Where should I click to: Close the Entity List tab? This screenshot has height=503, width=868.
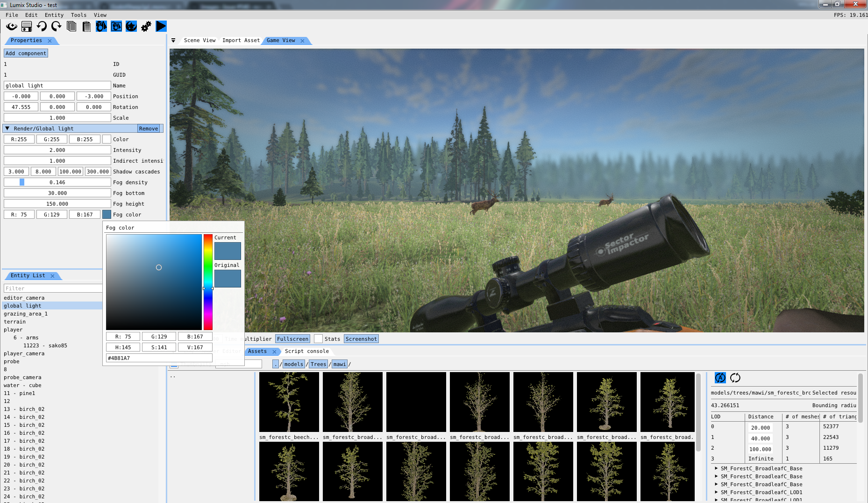click(x=52, y=276)
